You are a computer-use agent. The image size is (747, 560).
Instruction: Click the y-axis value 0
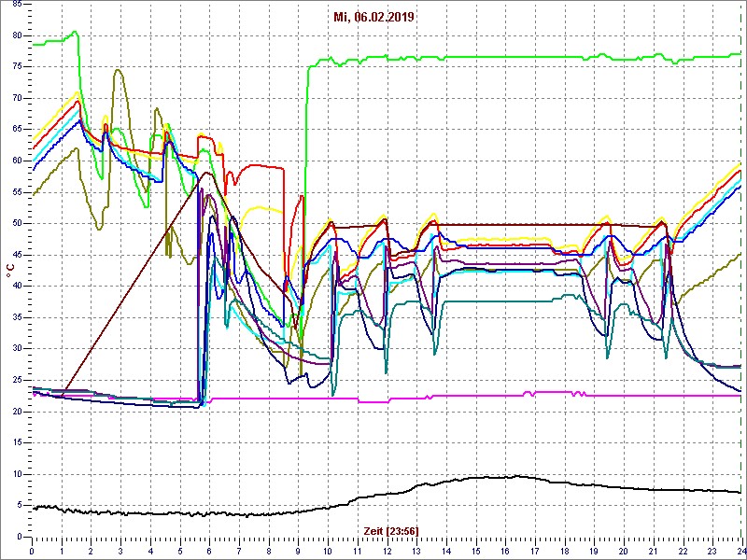(x=19, y=538)
